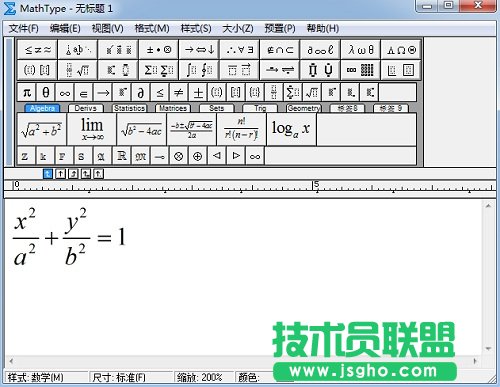Open the 预置(P) menu
500x387 pixels.
(280, 28)
